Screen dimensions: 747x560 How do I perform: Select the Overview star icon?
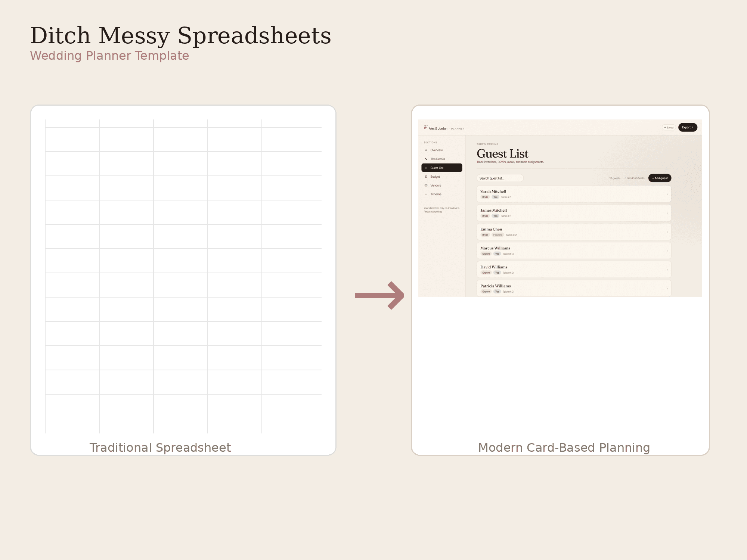click(426, 150)
